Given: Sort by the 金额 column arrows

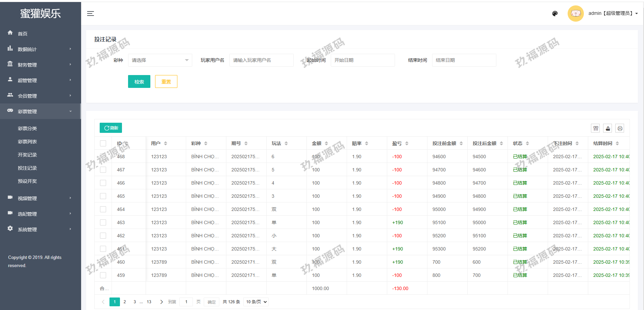Looking at the screenshot, I should click(x=326, y=143).
